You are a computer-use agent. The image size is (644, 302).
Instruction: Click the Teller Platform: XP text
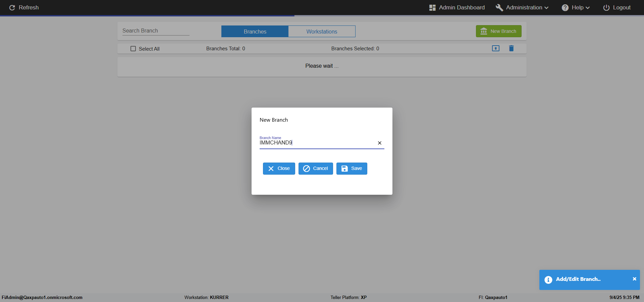348,297
